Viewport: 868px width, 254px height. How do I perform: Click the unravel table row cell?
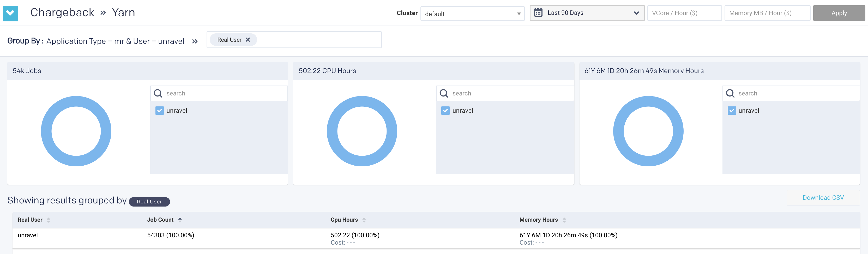tap(28, 235)
